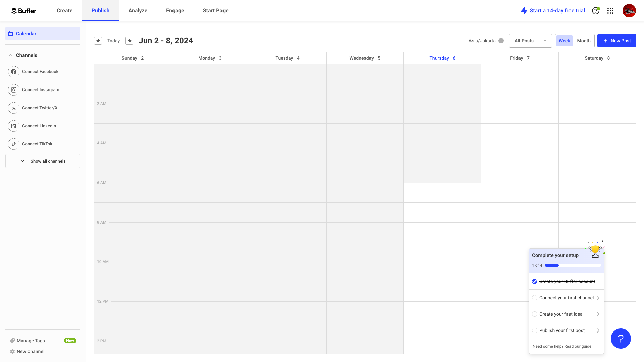The image size is (644, 362).
Task: Click the Buffer logo
Action: pyautogui.click(x=24, y=10)
